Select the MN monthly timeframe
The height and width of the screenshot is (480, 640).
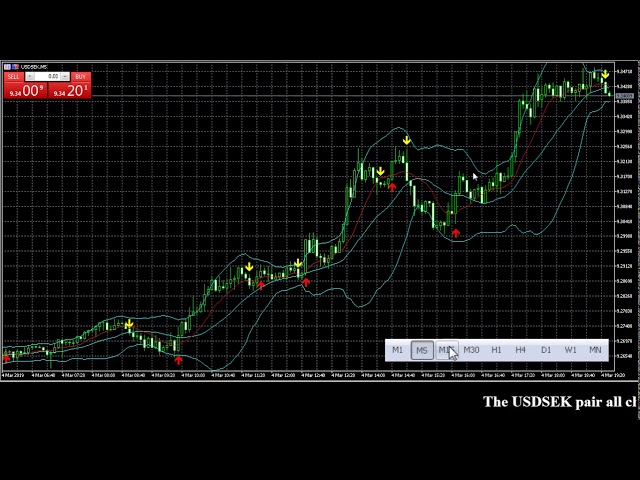[595, 350]
